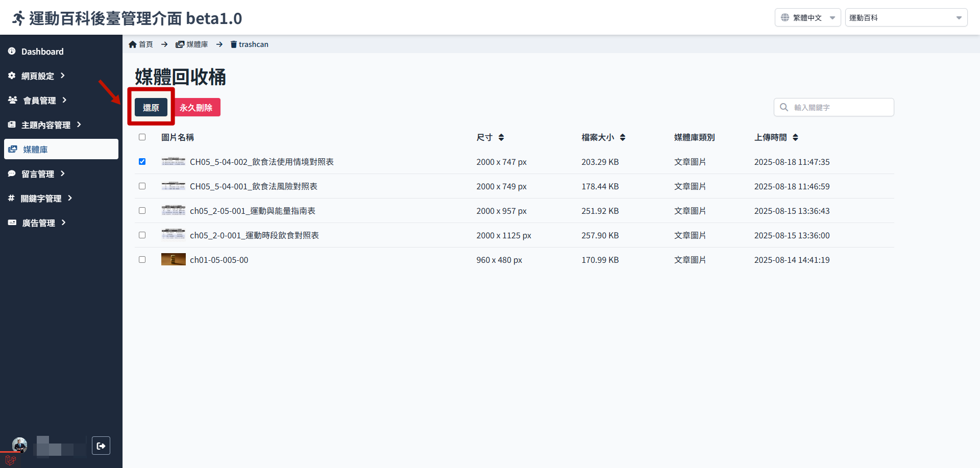This screenshot has height=468, width=980.
Task: Sort by 檔案大小 using sort arrows
Action: coord(623,137)
